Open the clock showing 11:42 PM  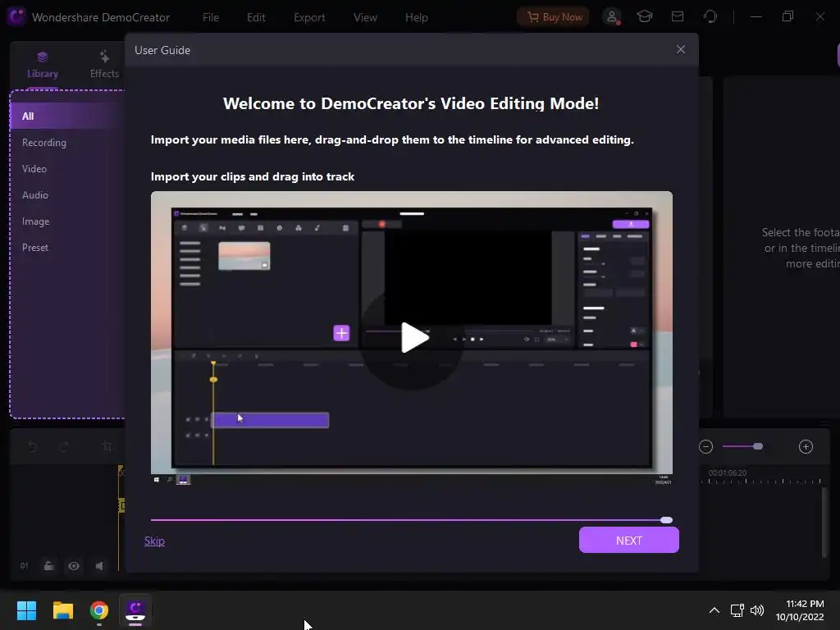[x=800, y=610]
